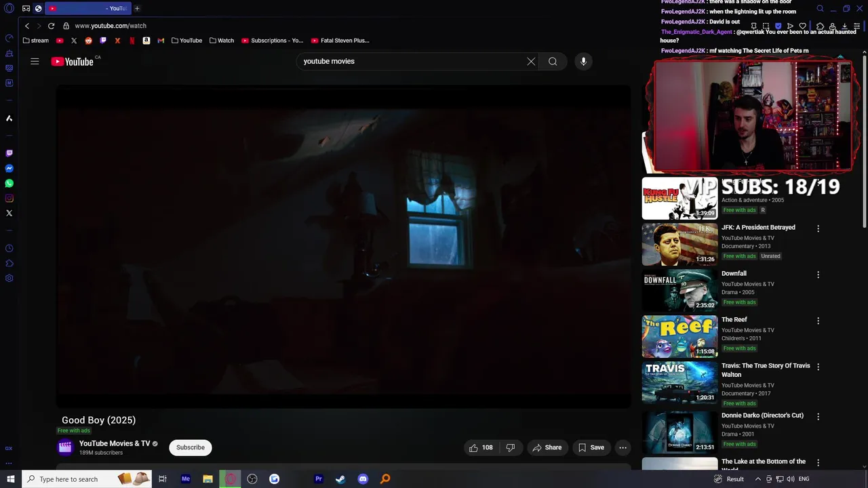This screenshot has width=868, height=488.
Task: Open the Windows Start menu
Action: pos(10,479)
